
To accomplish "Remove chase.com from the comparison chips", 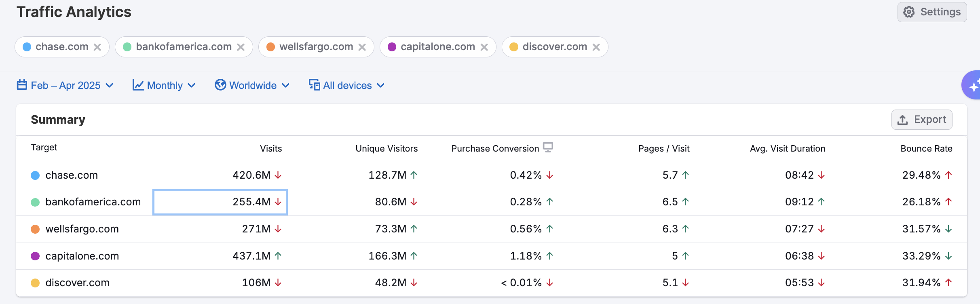I will [97, 47].
